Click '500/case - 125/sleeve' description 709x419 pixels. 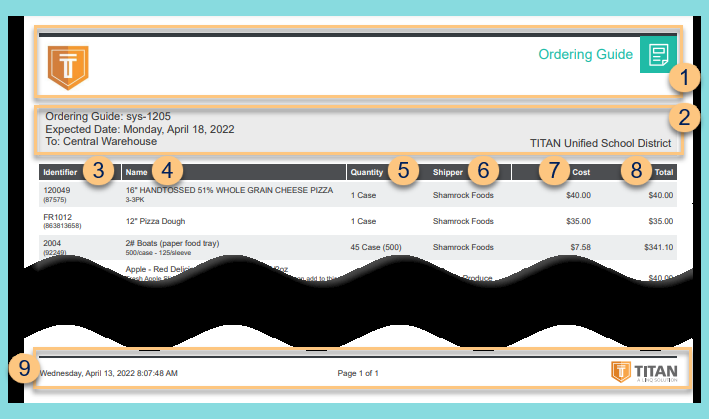coord(158,253)
